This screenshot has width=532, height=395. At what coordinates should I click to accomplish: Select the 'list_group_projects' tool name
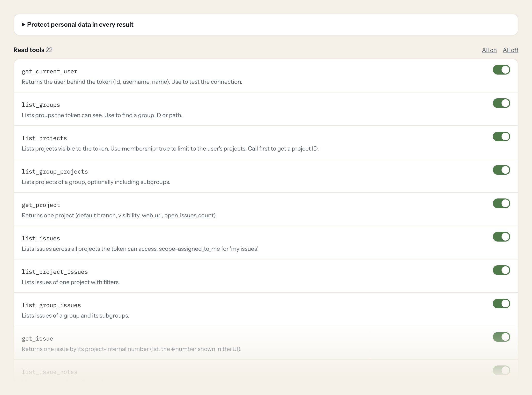click(x=55, y=172)
